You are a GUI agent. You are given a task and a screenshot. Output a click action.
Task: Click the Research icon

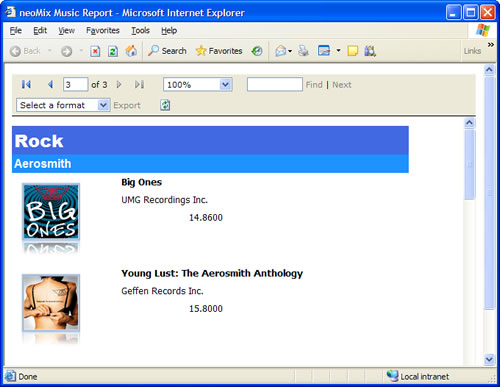coord(370,51)
